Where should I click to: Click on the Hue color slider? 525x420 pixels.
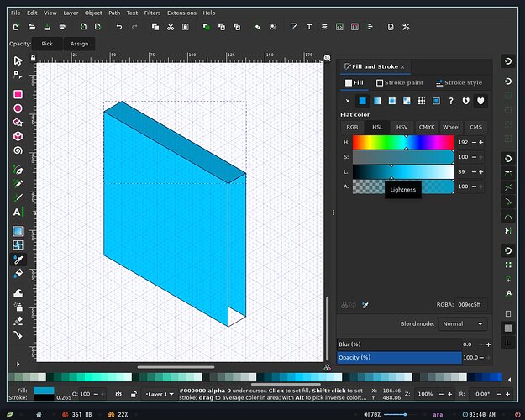[403, 142]
